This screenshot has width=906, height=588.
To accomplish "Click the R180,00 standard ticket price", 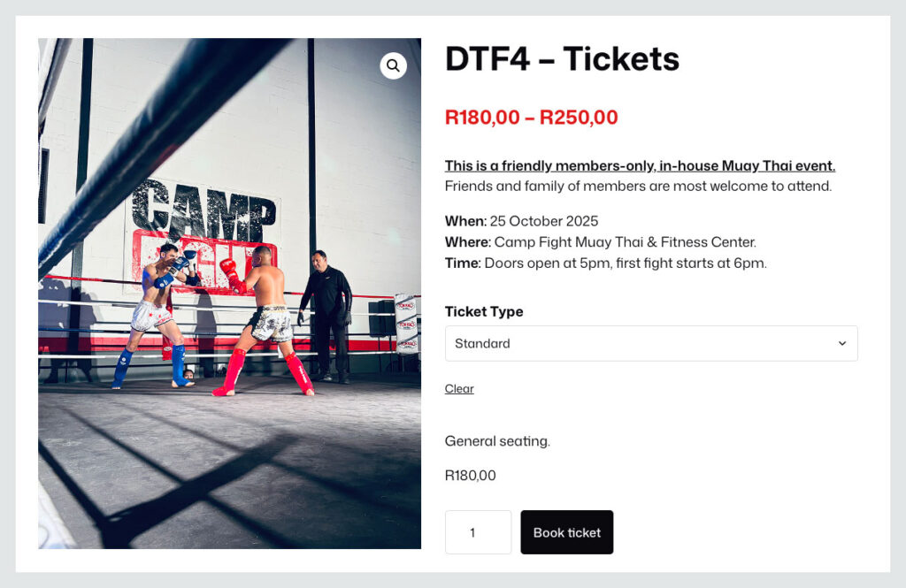I will [471, 475].
